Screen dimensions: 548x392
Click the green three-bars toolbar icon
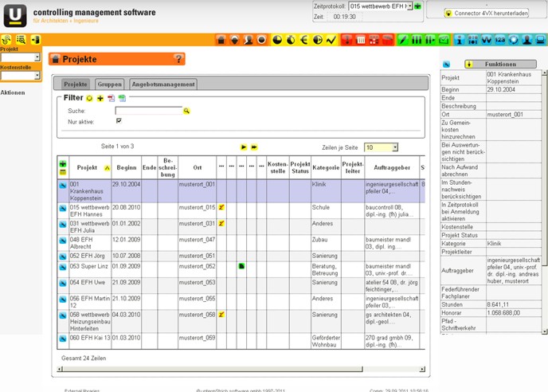point(417,40)
